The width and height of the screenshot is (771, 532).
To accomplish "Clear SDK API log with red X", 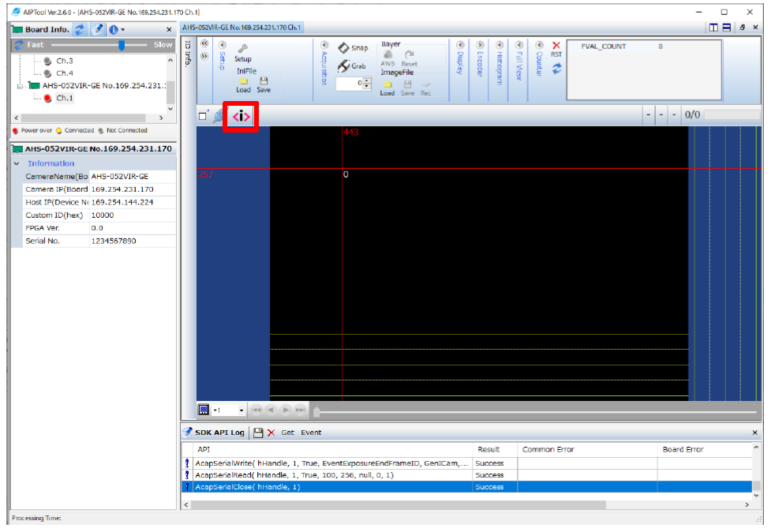I will 271,433.
